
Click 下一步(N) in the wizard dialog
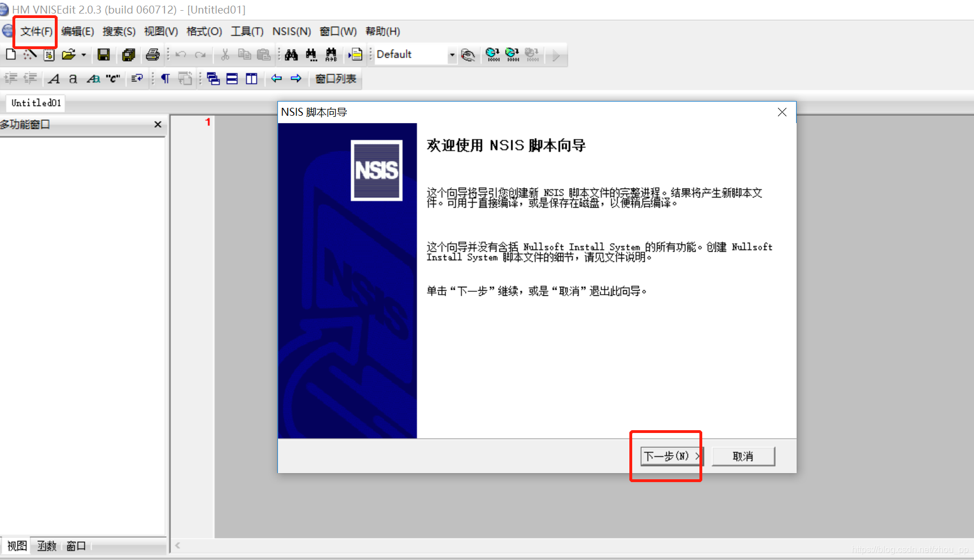point(672,456)
